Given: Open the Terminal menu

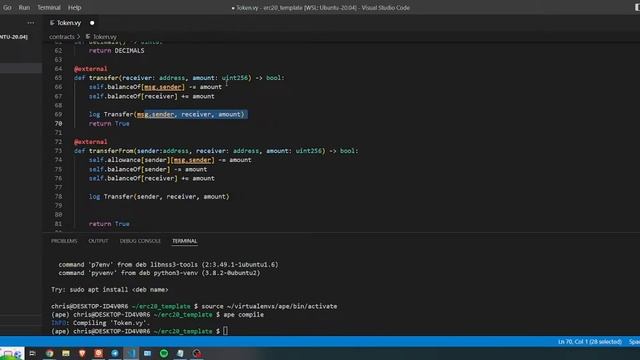Looking at the screenshot, I should tap(49, 7).
